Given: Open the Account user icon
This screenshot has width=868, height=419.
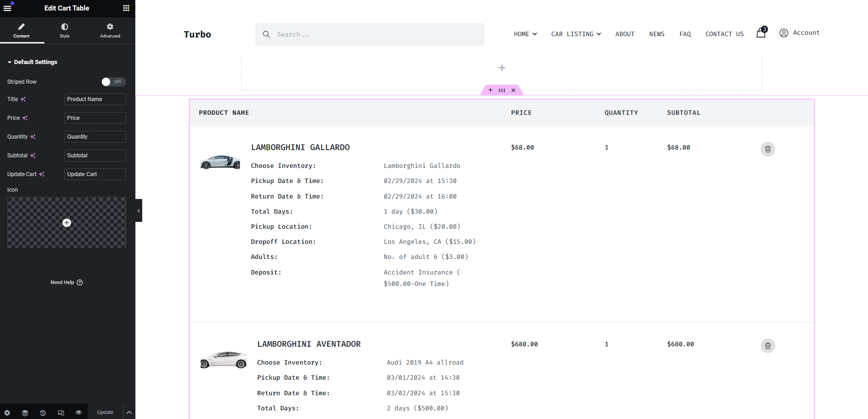Looking at the screenshot, I should click(x=784, y=33).
